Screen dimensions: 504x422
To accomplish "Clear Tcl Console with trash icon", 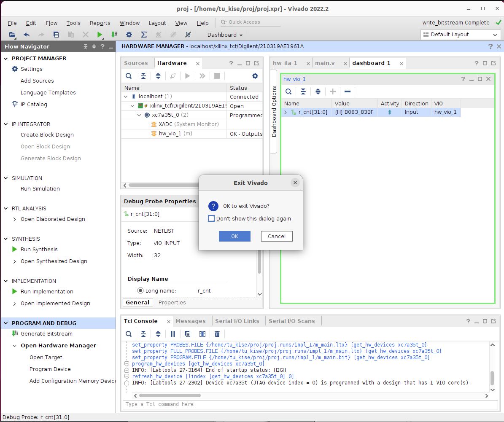I will tap(217, 334).
